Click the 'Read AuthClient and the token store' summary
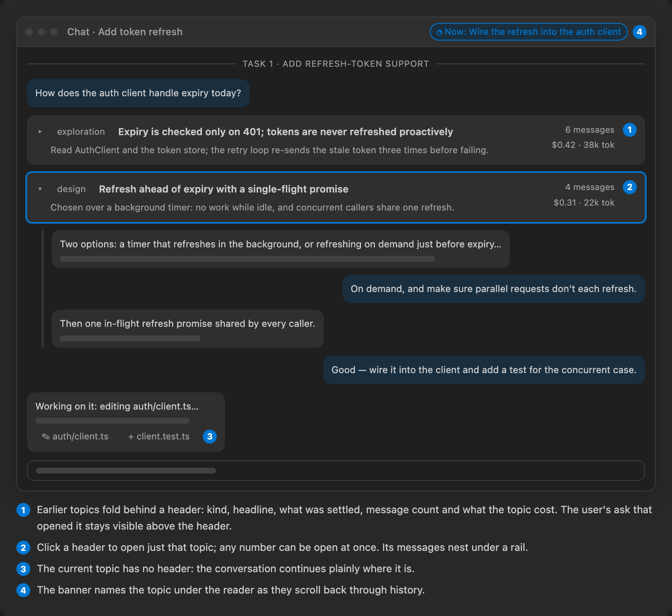The image size is (672, 616). pyautogui.click(x=270, y=150)
